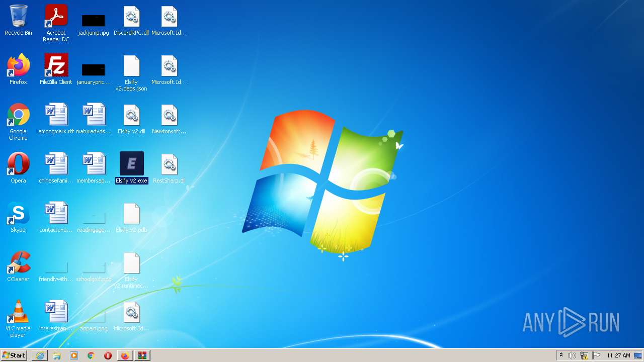644x362 pixels.
Task: Select Elsify v2.dll file
Action: pyautogui.click(x=131, y=119)
